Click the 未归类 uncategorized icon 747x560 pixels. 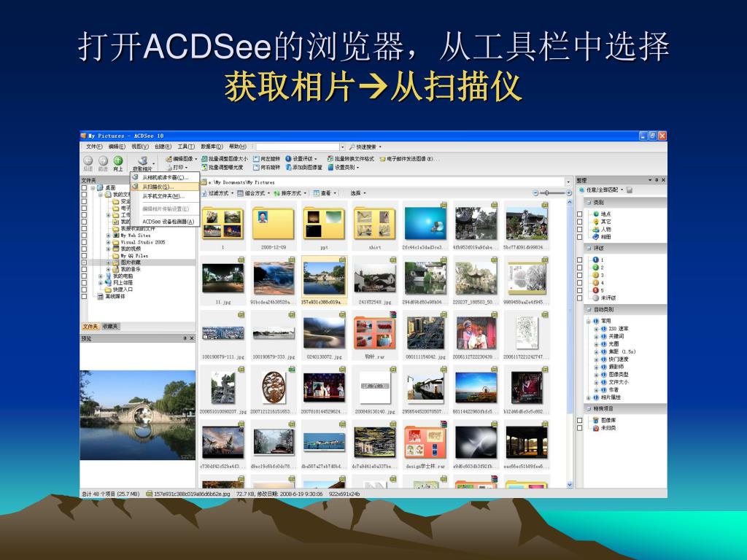[x=595, y=427]
